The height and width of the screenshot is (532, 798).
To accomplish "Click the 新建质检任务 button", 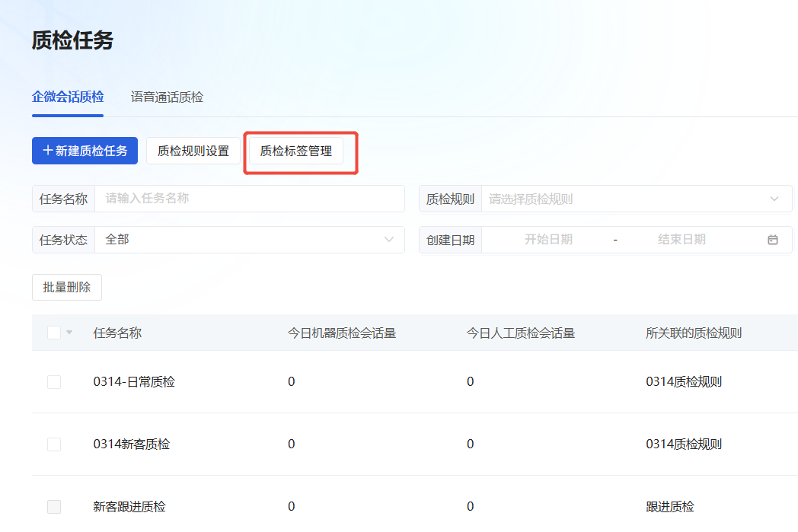I will click(x=85, y=151).
